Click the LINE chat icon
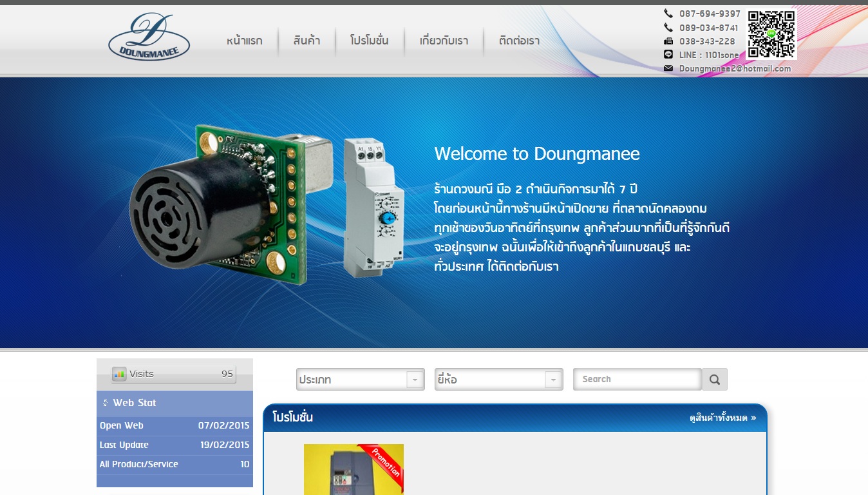Viewport: 868px width, 495px height. click(x=668, y=55)
